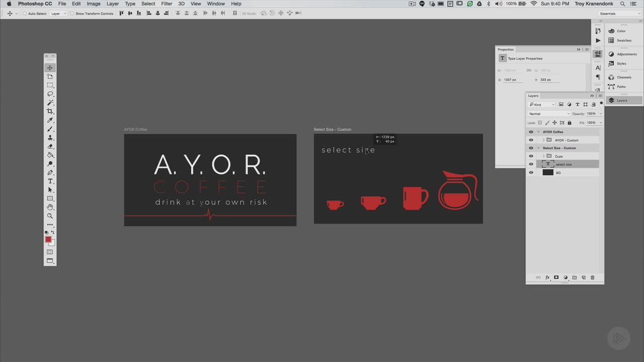Collapse the AYOR Coffee artboard
This screenshot has height=362, width=644.
(x=538, y=132)
